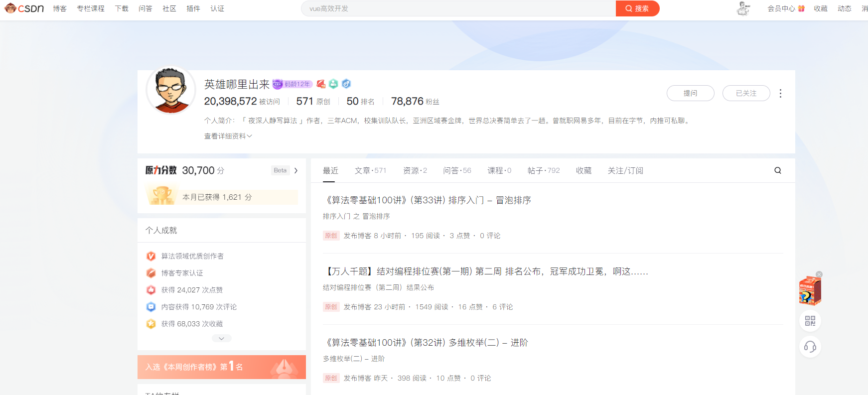This screenshot has height=395, width=868.
Task: Open 博客 in top navigation
Action: pos(60,8)
